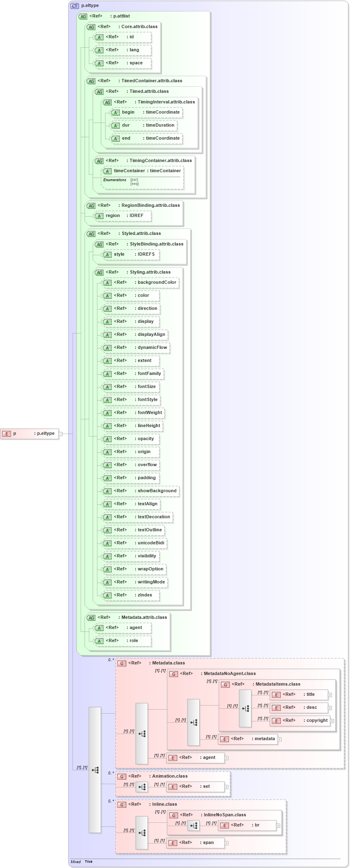Click the CT icon of p.eltype
Viewport: 350px width, 868px height.
[x=75, y=6]
